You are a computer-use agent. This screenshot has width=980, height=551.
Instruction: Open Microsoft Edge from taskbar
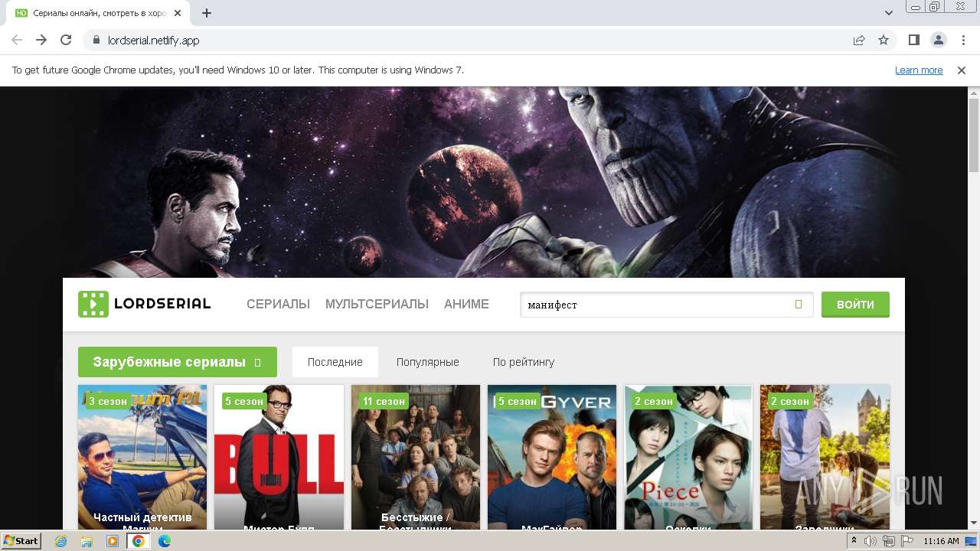[x=165, y=541]
